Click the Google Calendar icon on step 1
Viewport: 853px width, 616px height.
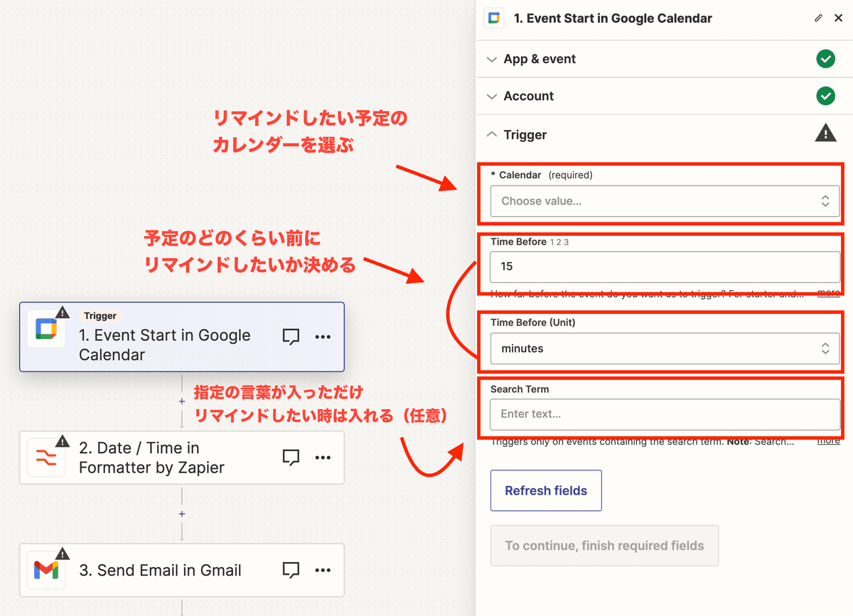46,328
